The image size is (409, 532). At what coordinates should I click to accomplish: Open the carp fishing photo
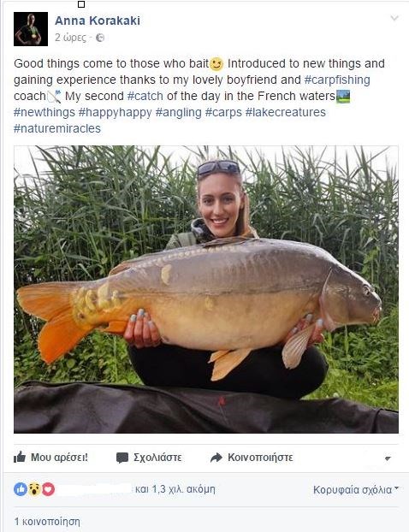tap(206, 289)
